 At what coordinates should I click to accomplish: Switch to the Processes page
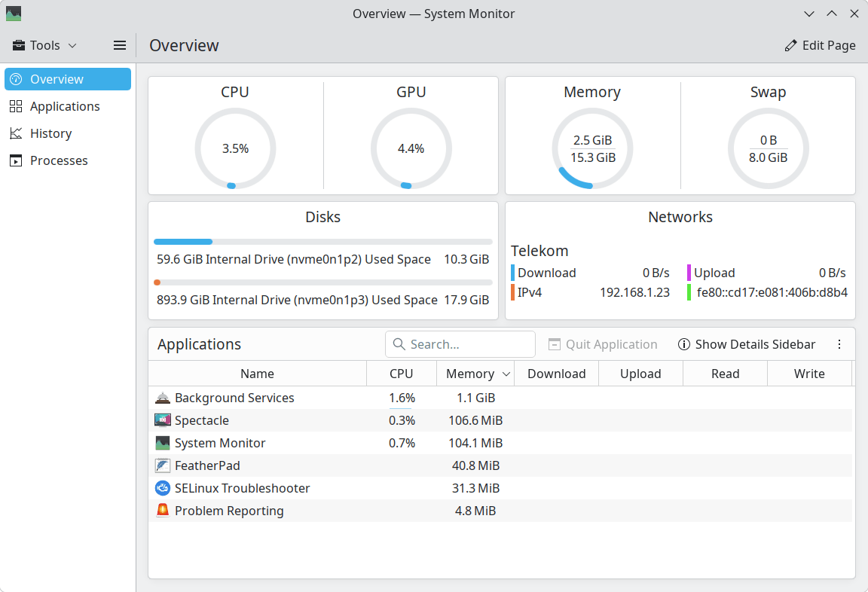pyautogui.click(x=59, y=160)
